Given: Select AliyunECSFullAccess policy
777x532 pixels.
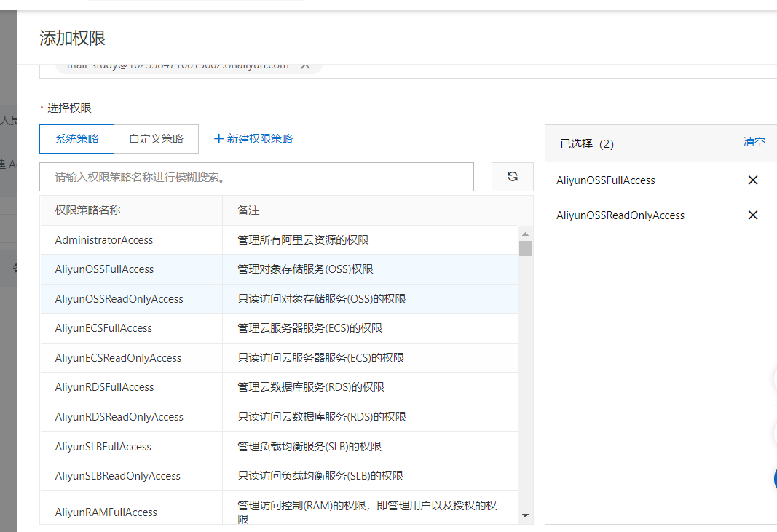Looking at the screenshot, I should pos(280,328).
